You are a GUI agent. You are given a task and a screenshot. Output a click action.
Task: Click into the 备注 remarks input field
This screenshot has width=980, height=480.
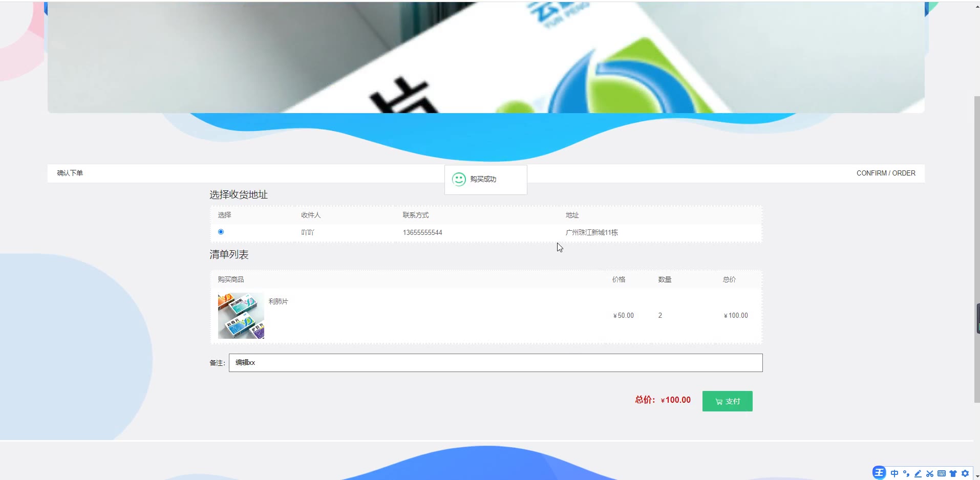coord(496,363)
